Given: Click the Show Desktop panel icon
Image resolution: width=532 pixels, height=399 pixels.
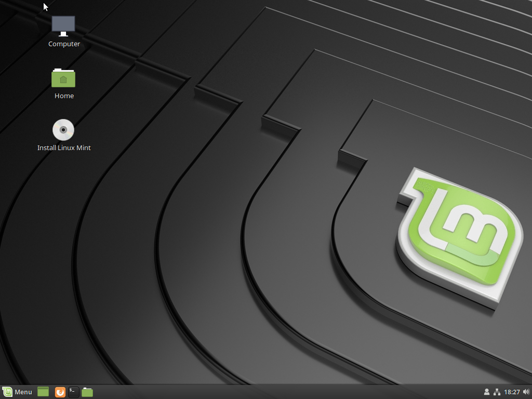Looking at the screenshot, I should pyautogui.click(x=43, y=392).
